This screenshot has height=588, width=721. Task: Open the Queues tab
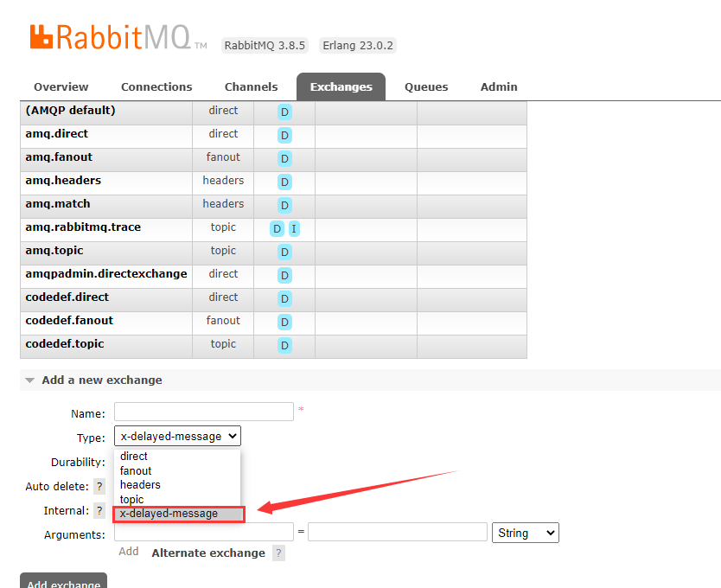click(x=426, y=87)
